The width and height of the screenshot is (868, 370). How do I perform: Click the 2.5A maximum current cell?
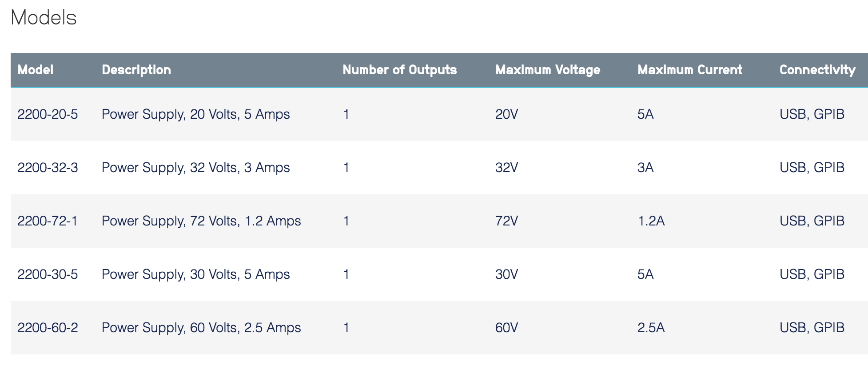tap(651, 328)
